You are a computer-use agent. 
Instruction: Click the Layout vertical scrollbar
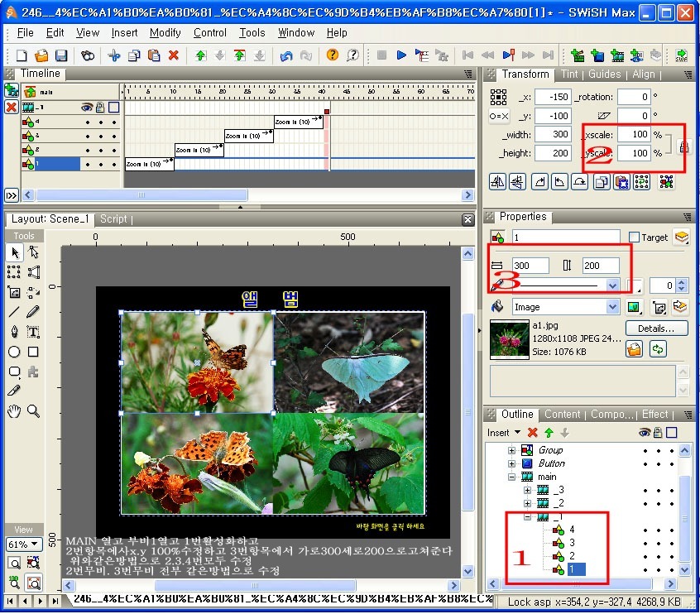point(467,412)
